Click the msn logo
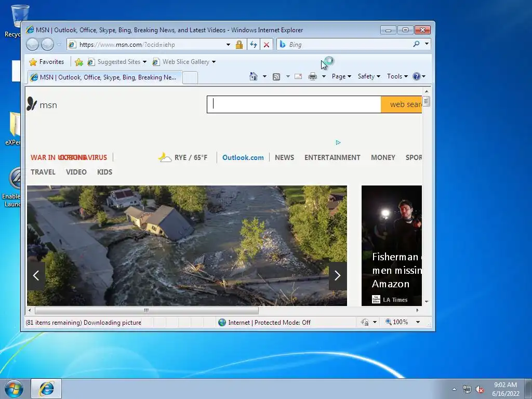This screenshot has height=399, width=532. [42, 104]
